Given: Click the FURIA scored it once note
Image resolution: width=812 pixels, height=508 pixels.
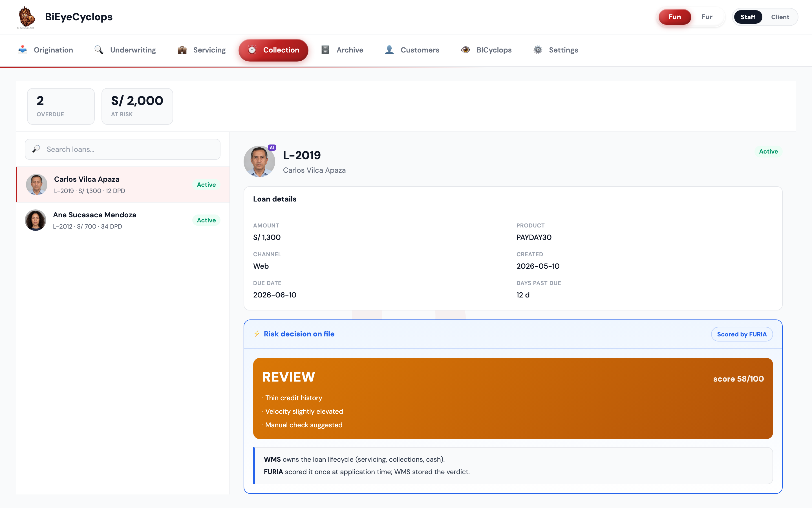Looking at the screenshot, I should point(367,472).
